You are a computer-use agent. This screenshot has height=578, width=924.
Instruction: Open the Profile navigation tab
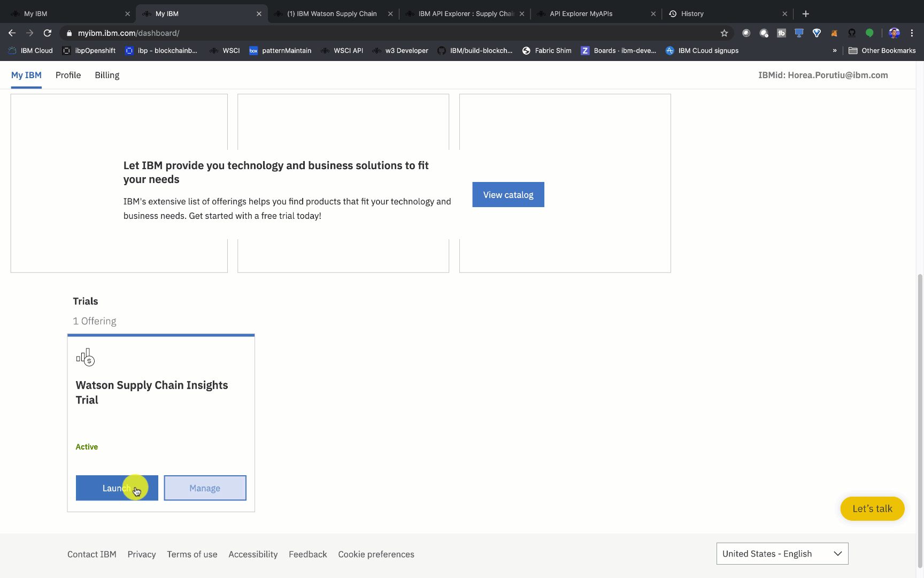[68, 75]
